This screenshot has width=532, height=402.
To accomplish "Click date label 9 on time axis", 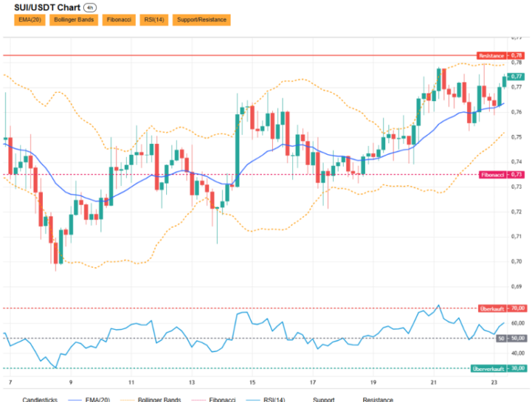I will tap(71, 383).
